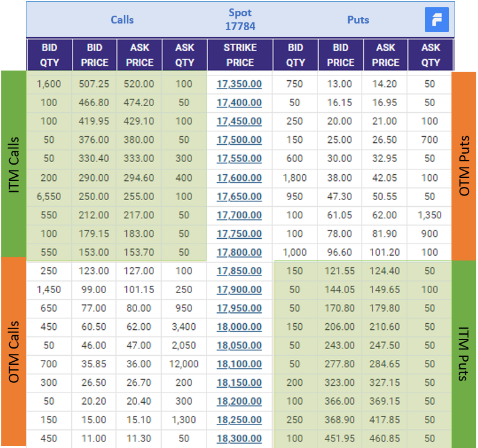This screenshot has width=478, height=448.
Task: Open the 17,950.00 strike price link
Action: (x=240, y=308)
